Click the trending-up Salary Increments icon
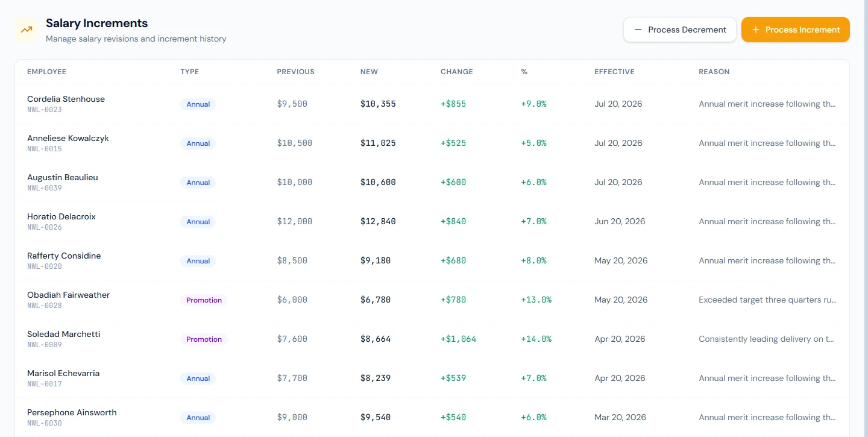The image size is (868, 437). tap(27, 30)
